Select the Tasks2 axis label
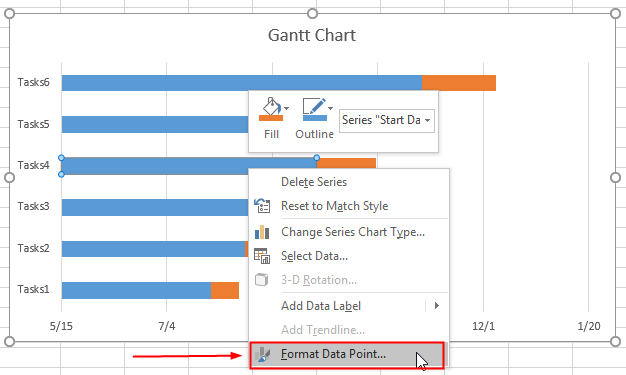This screenshot has height=375, width=626. pyautogui.click(x=34, y=248)
